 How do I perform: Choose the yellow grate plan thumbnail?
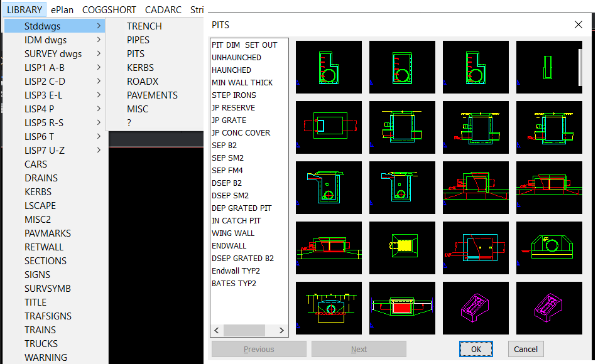(402, 248)
